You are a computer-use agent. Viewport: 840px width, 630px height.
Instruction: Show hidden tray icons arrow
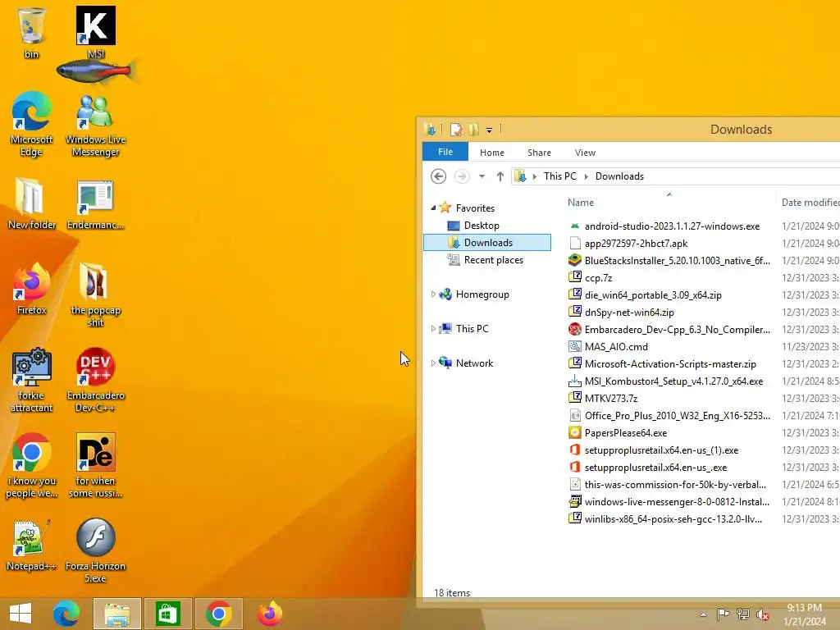point(703,614)
